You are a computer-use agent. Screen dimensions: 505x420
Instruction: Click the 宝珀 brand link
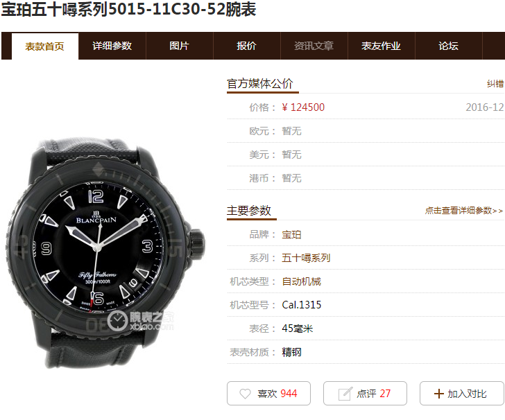coord(291,235)
